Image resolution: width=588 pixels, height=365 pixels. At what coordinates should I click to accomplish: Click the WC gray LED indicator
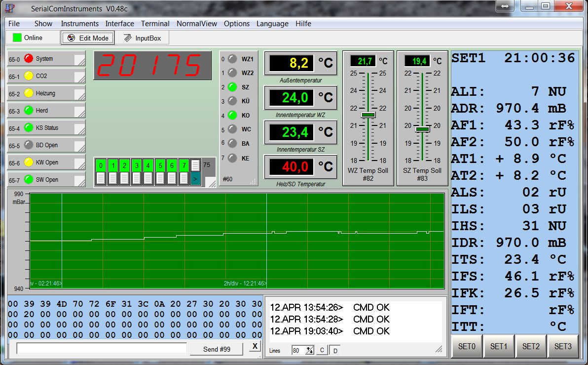[232, 129]
